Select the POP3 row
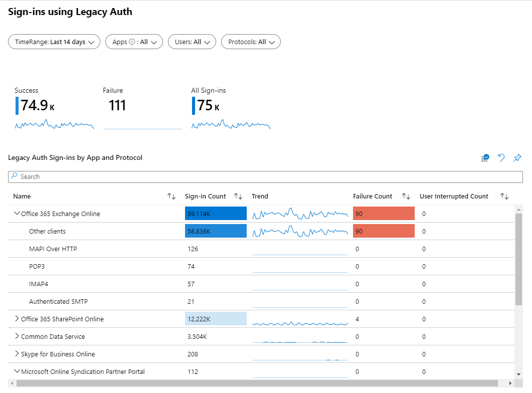Screen dimensions: 532x393 click(x=261, y=267)
